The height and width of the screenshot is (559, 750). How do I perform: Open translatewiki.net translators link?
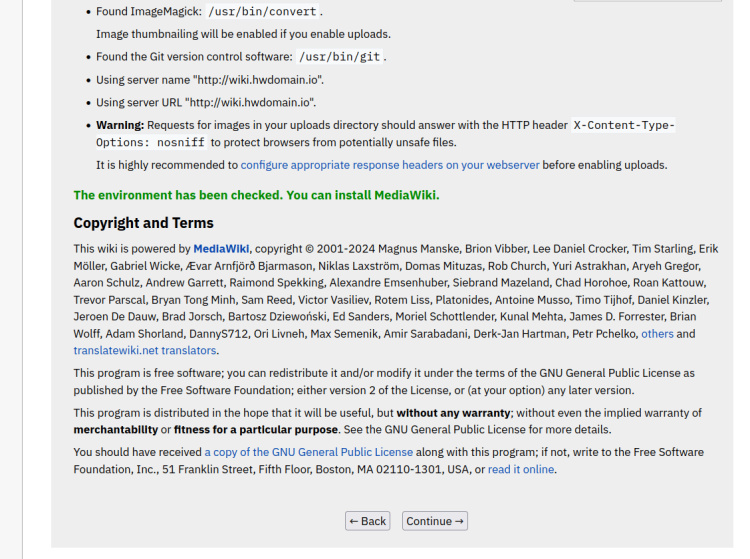[145, 351]
